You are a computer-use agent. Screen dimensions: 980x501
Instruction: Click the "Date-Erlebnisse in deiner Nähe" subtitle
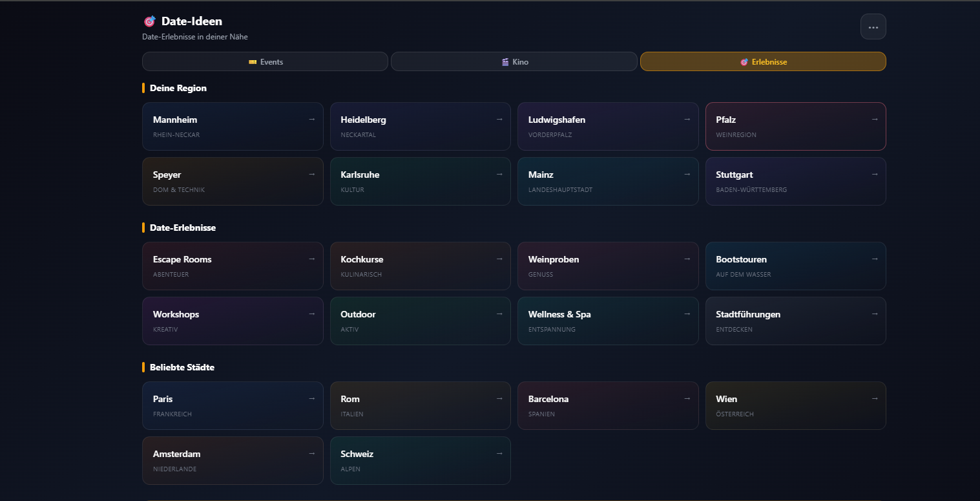[195, 37]
